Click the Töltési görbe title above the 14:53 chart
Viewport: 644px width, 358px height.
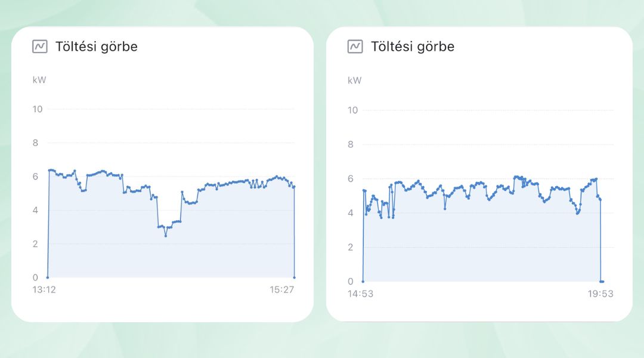tap(412, 47)
